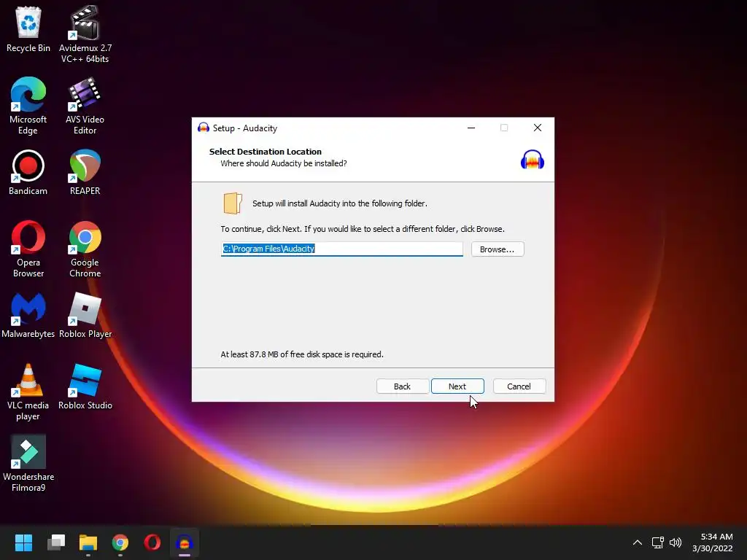Show hidden system tray icons
Screen dimensions: 747x560
[x=637, y=542]
